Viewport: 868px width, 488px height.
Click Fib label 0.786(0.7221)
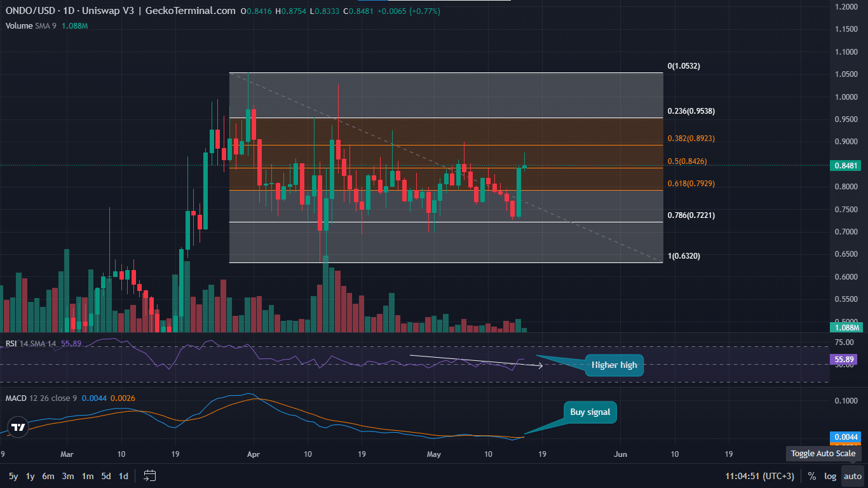691,215
